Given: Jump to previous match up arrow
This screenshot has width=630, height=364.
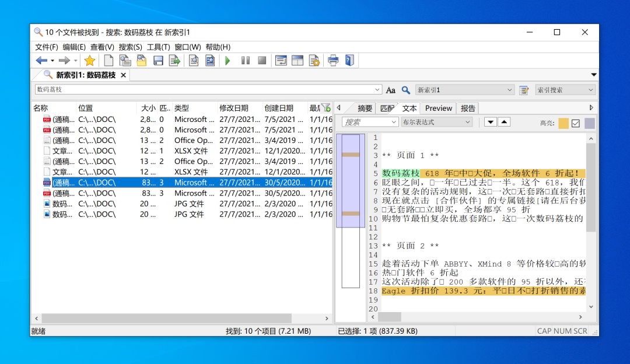Looking at the screenshot, I should click(x=504, y=122).
